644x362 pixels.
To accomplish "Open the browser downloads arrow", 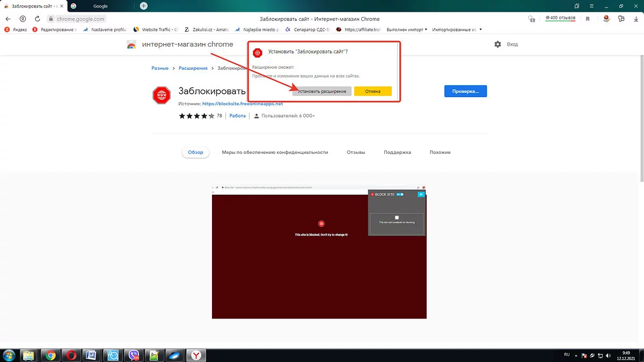I will [635, 19].
